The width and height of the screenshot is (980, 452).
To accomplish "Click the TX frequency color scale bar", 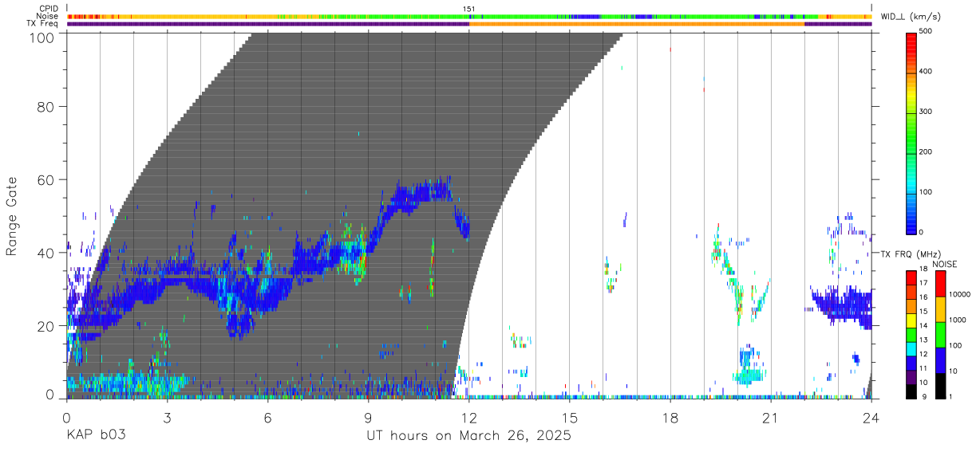I will point(911,335).
